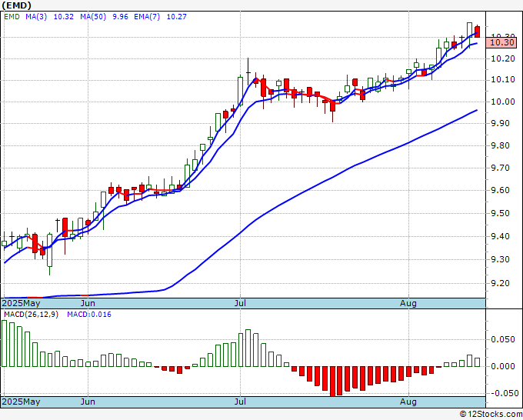Click the 10.10 price axis label
Viewport: 523px width, 420px height.
click(x=503, y=80)
